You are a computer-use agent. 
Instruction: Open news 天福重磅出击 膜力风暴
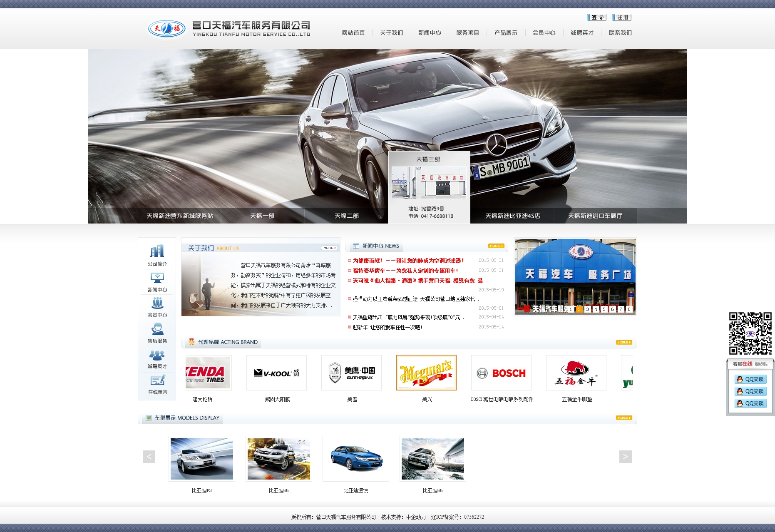(x=410, y=317)
